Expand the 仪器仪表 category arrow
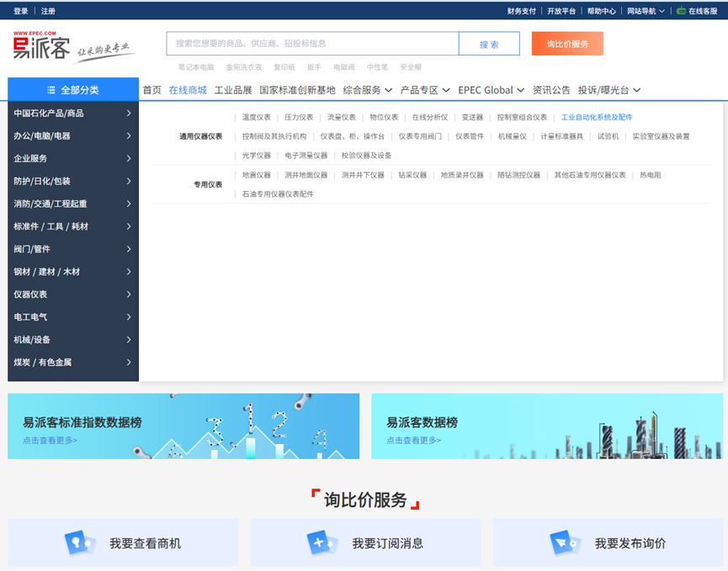 click(129, 294)
